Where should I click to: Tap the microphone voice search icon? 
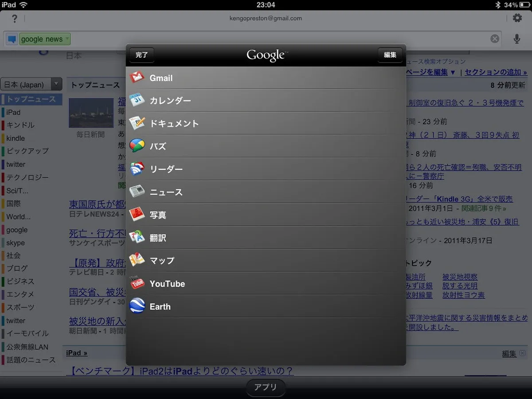[516, 39]
